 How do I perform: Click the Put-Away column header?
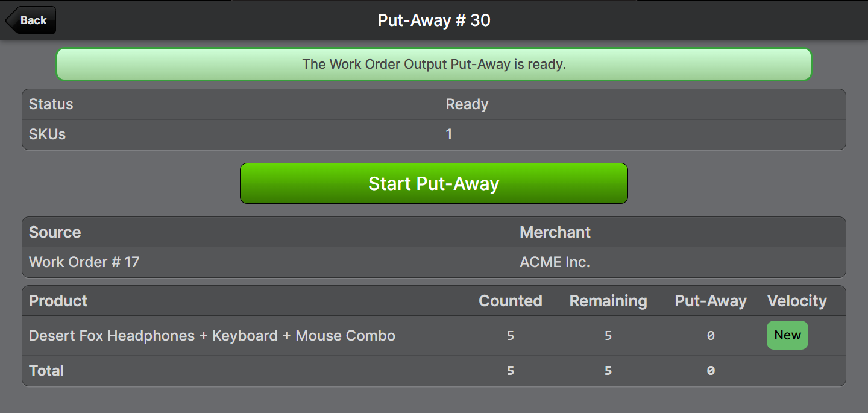coord(710,301)
